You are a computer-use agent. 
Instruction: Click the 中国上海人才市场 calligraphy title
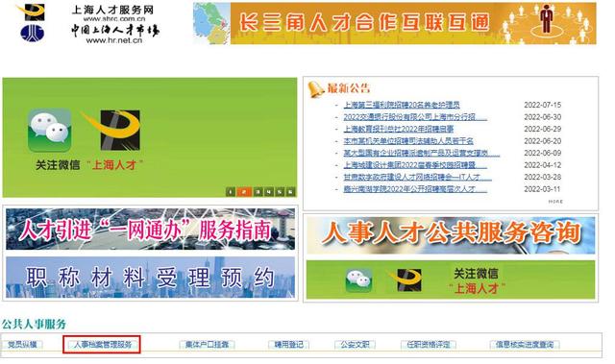[115, 30]
